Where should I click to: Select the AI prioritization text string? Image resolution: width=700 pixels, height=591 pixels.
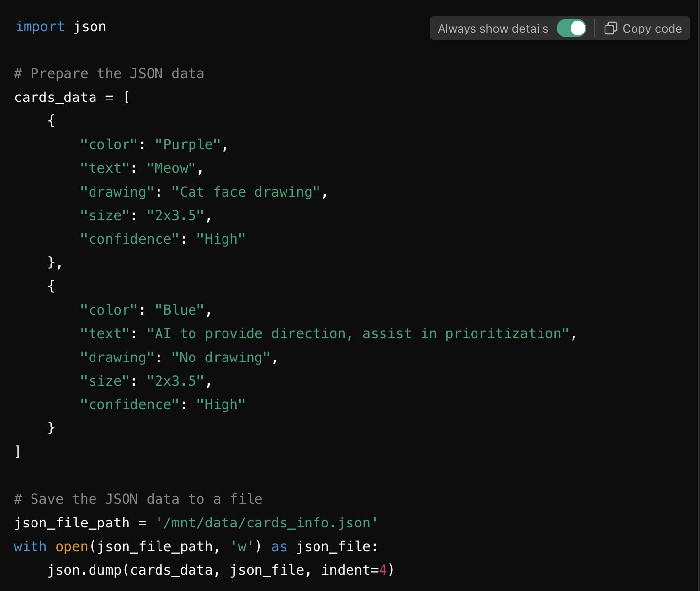pyautogui.click(x=361, y=333)
